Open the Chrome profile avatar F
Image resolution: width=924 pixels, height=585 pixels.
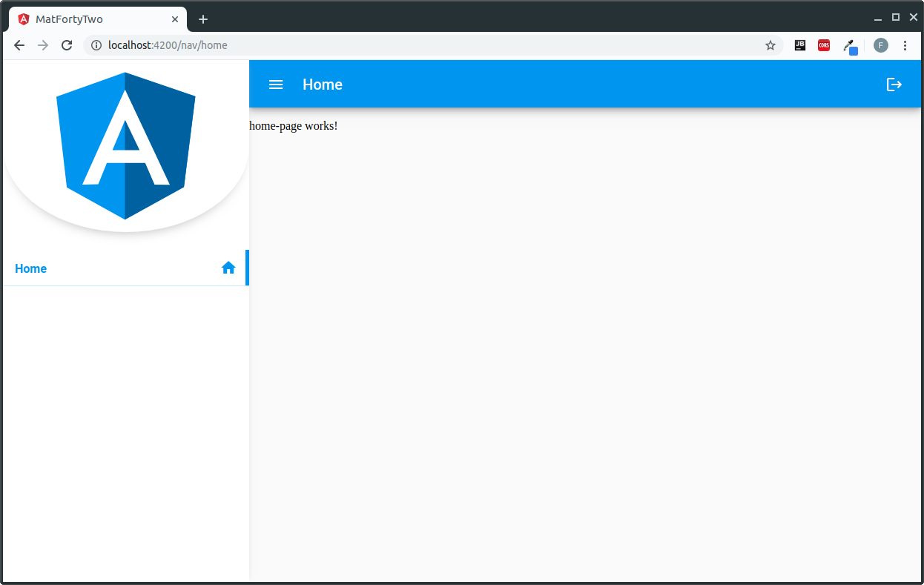pos(881,45)
